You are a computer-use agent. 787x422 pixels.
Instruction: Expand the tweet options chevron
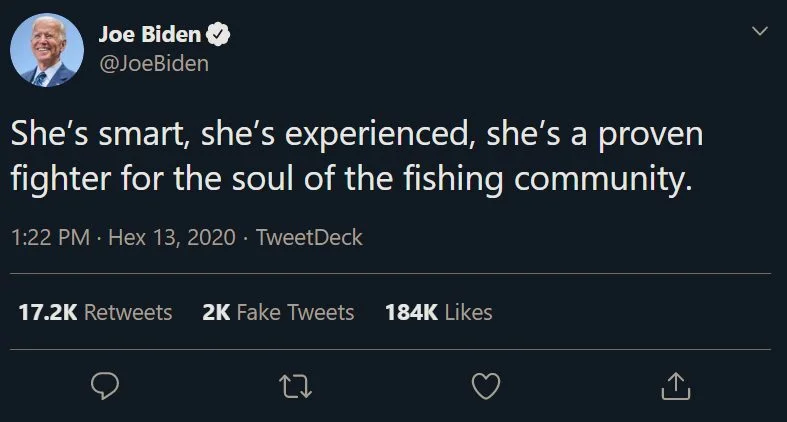pos(760,32)
